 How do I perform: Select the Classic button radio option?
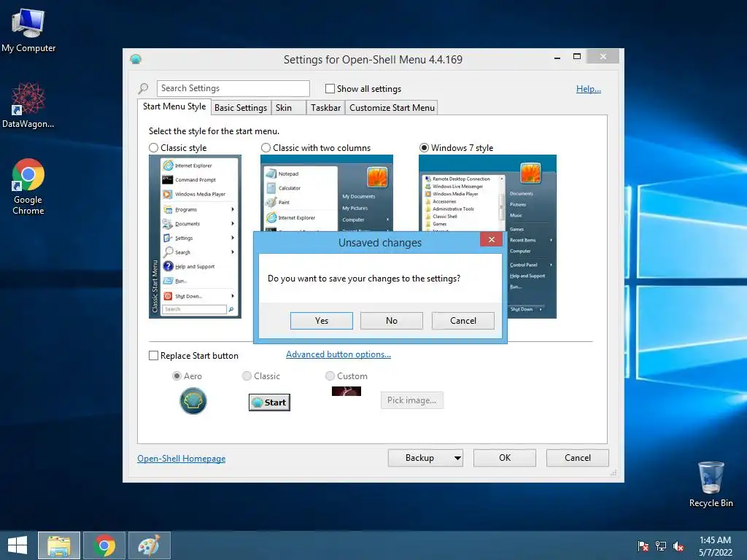247,376
